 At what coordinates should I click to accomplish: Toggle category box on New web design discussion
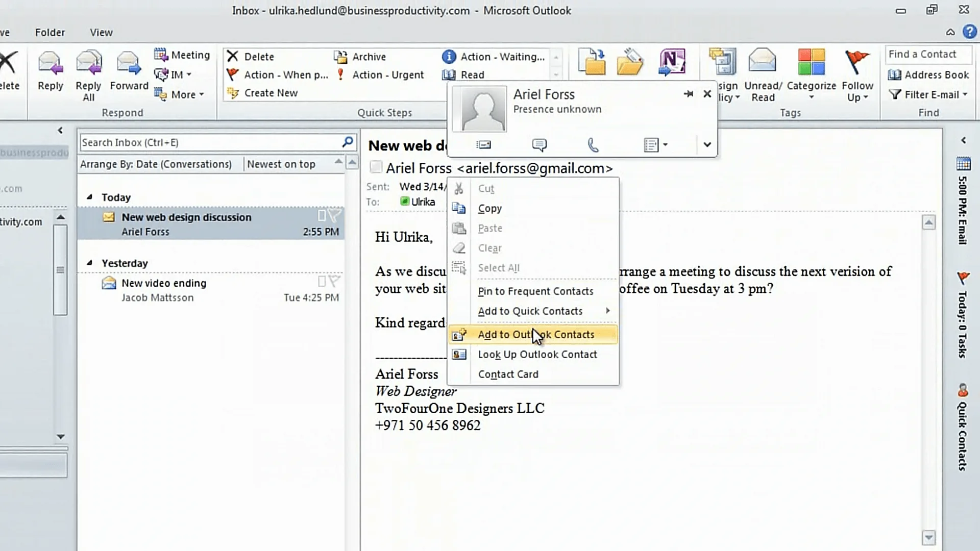coord(322,215)
